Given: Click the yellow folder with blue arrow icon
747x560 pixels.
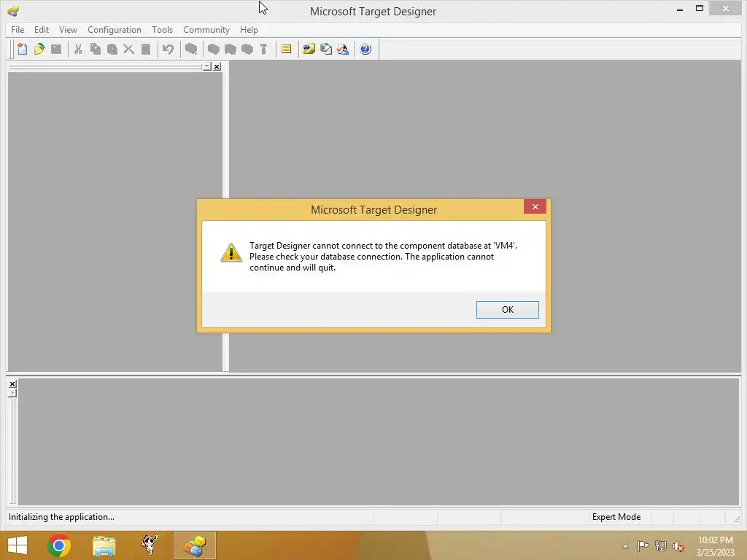Looking at the screenshot, I should point(309,49).
